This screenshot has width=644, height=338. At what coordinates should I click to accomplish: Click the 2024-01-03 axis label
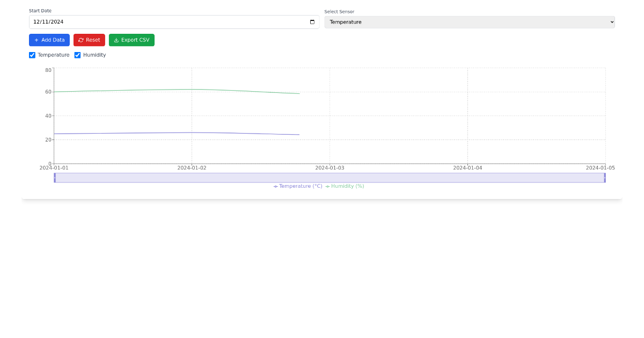[328, 167]
